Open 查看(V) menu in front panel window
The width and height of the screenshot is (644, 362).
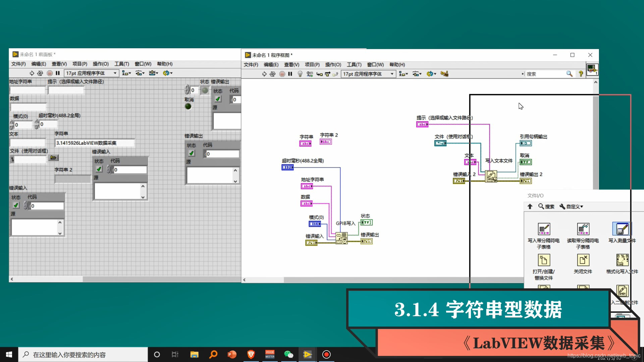tap(59, 64)
